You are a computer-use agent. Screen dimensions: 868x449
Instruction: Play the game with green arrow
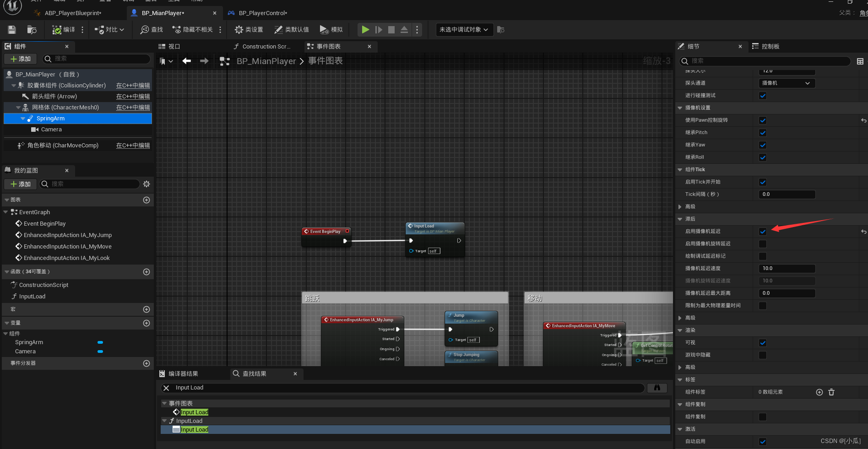[x=365, y=30]
